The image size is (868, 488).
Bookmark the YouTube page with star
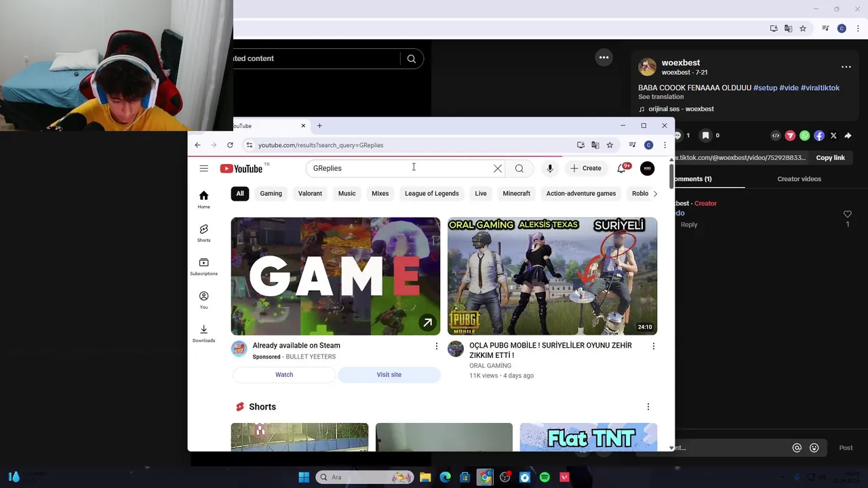(610, 145)
